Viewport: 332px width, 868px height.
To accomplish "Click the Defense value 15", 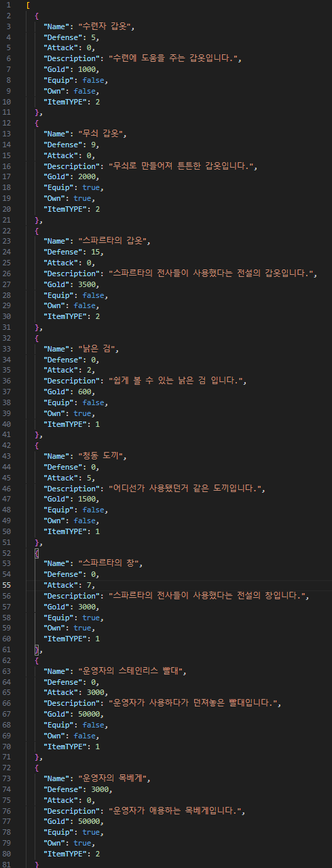I will 96,252.
